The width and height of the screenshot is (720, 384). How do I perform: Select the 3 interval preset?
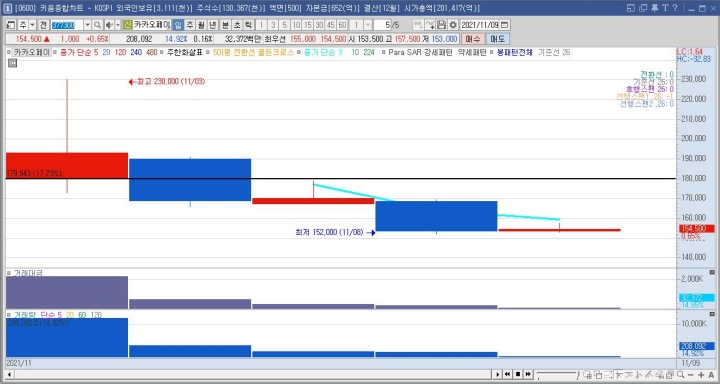pyautogui.click(x=273, y=25)
